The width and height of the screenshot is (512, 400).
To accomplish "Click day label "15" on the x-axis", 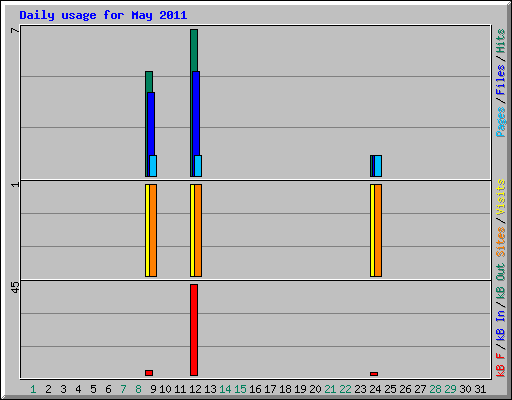I will point(240,389).
